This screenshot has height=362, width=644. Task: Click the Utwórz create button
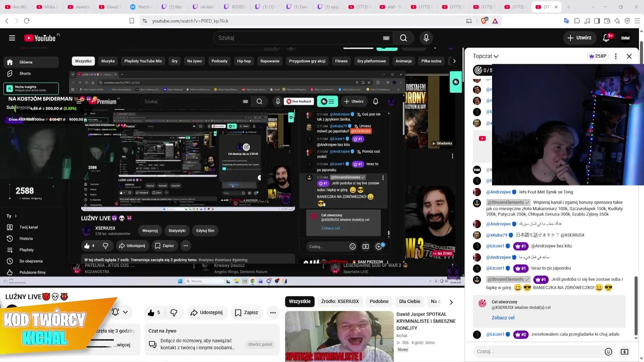click(x=579, y=38)
